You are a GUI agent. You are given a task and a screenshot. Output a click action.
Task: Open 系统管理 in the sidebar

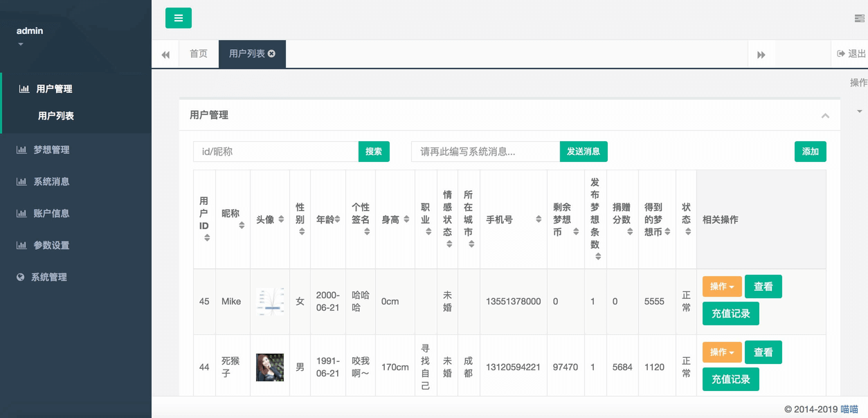tap(48, 277)
